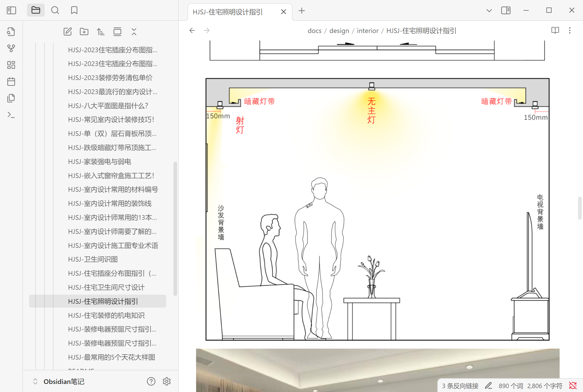Collapse all folders in the file explorer

pos(134,31)
